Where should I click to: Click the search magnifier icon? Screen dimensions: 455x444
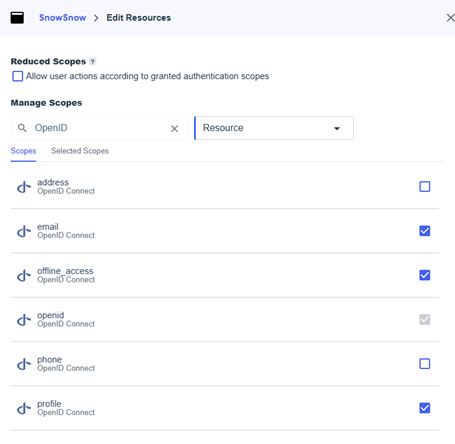22,128
